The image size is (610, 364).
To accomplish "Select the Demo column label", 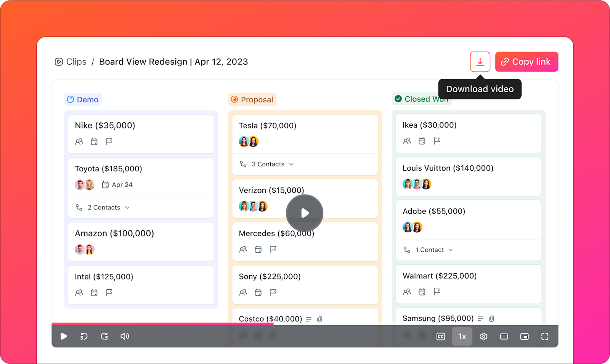I will point(83,99).
